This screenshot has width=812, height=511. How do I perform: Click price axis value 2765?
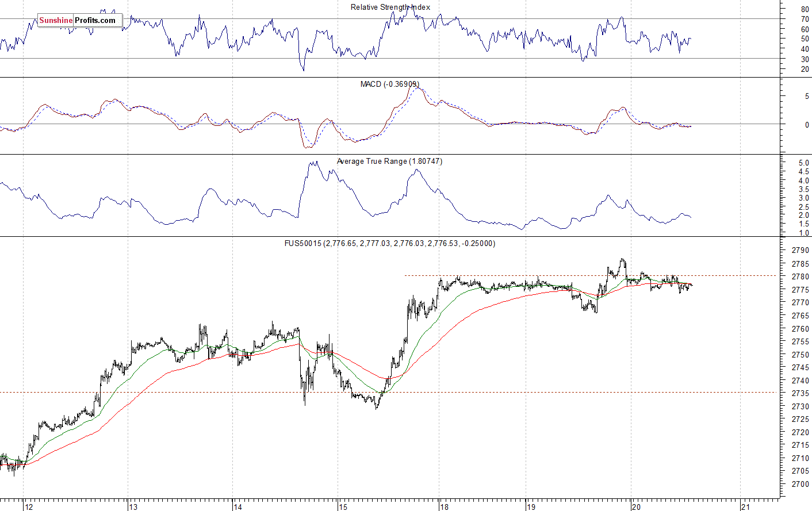click(x=800, y=316)
